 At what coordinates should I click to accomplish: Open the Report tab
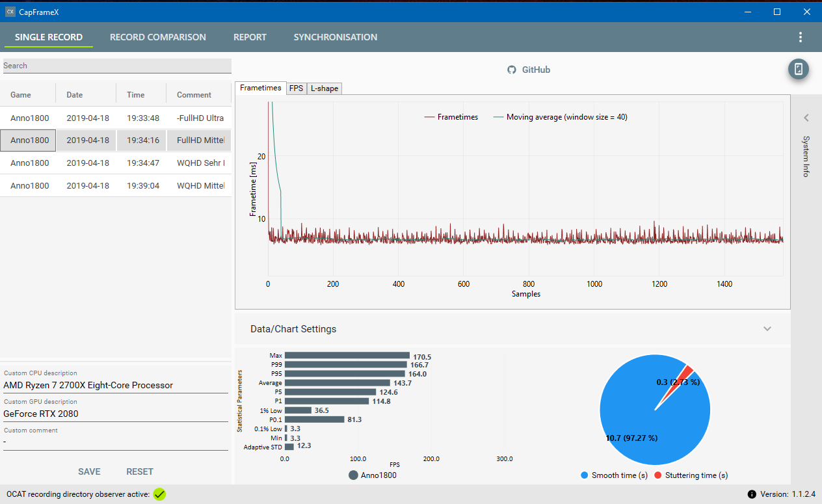(x=250, y=37)
